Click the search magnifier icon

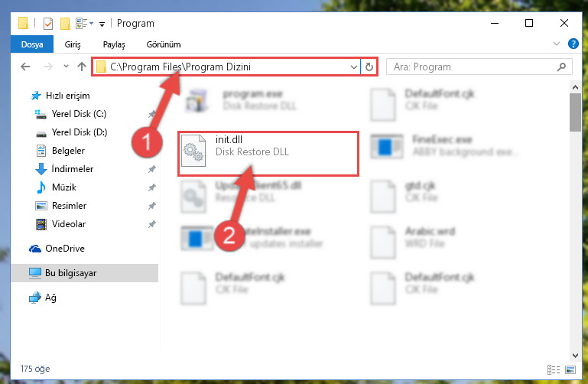point(561,67)
